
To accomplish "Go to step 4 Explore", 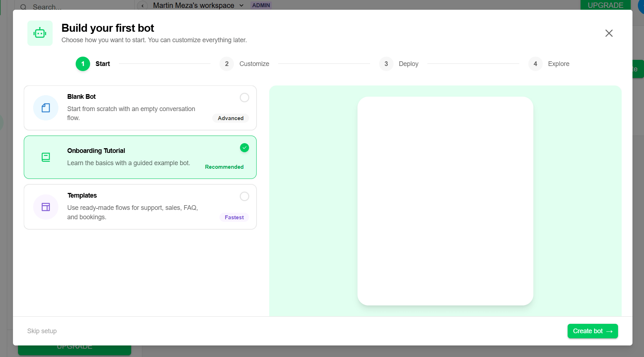I will point(549,64).
